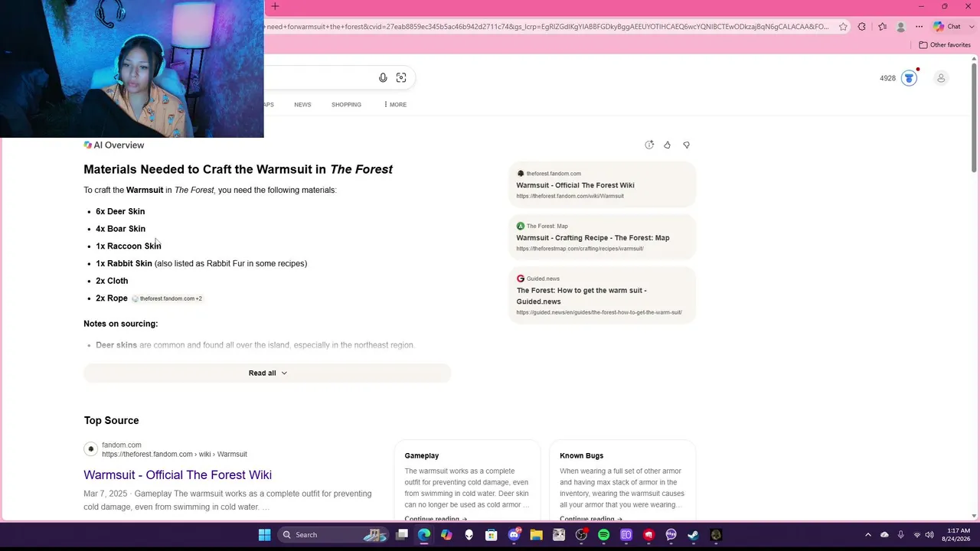Open File Explorer from the taskbar
This screenshot has width=980, height=551.
[x=536, y=535]
